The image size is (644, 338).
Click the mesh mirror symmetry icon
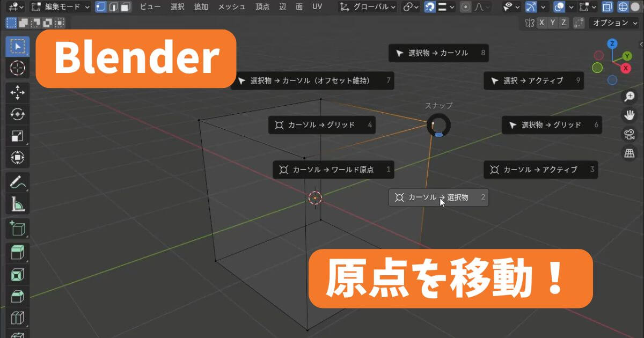point(530,23)
